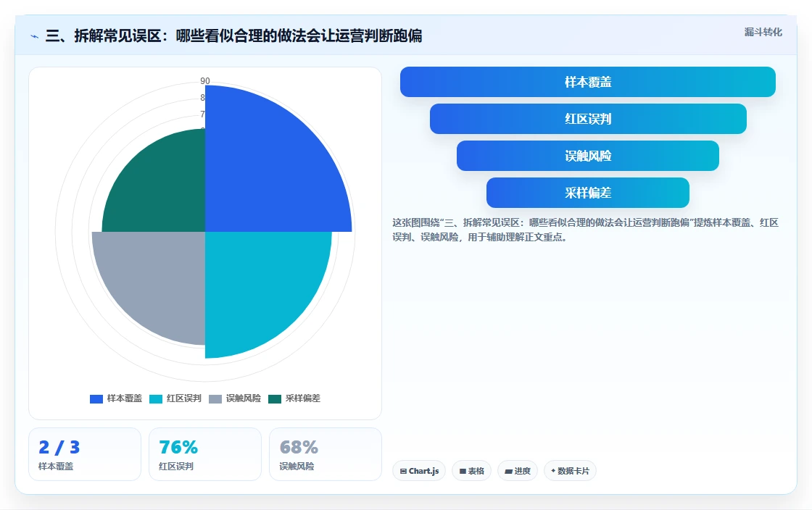Toggle the 红区误判 legend item
812x510 pixels.
click(175, 398)
